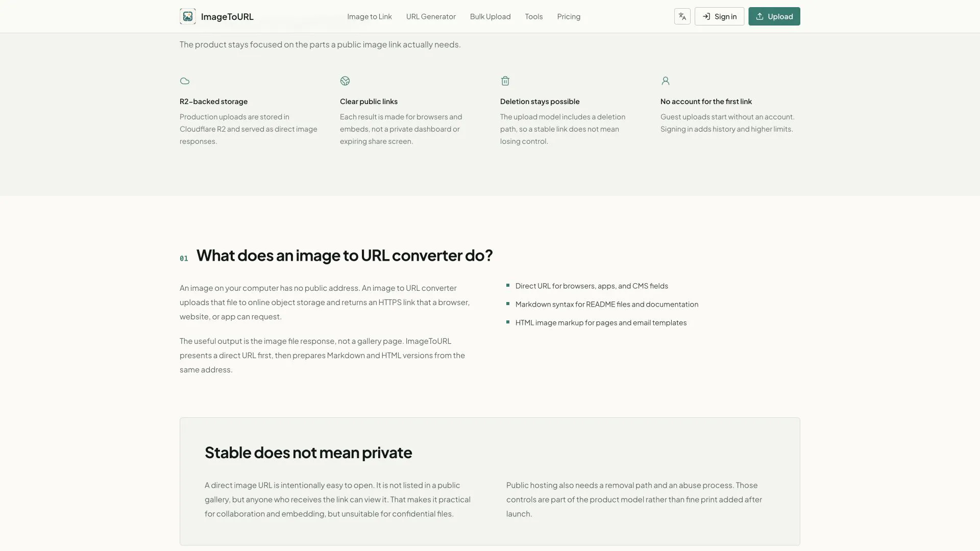
Task: Click the Stable does not mean private heading
Action: point(308,453)
